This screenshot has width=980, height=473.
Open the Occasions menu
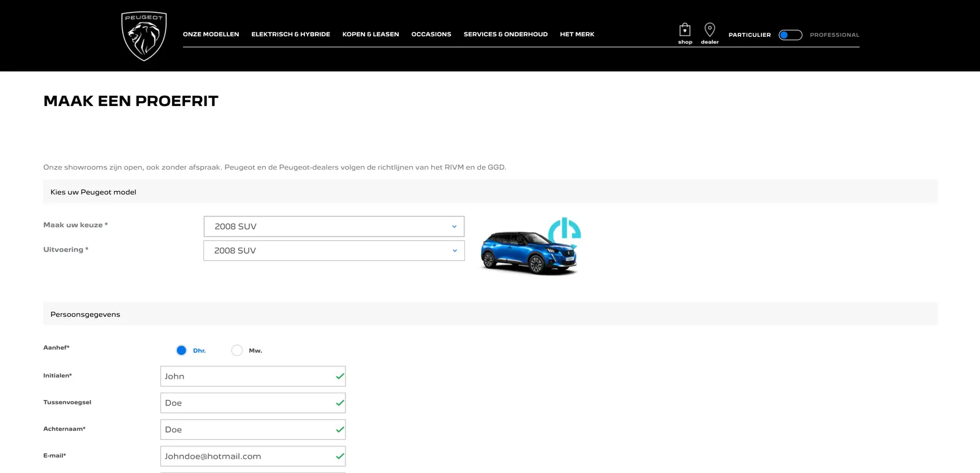point(431,34)
